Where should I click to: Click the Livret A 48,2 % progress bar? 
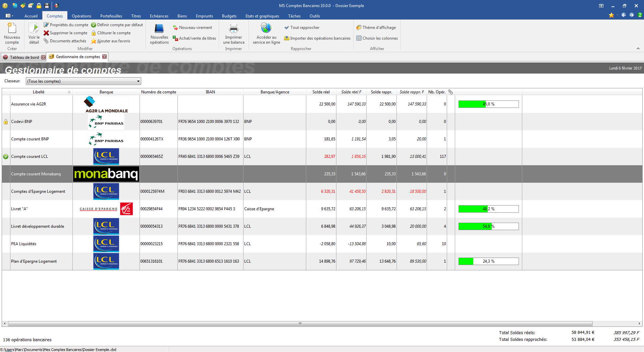488,209
